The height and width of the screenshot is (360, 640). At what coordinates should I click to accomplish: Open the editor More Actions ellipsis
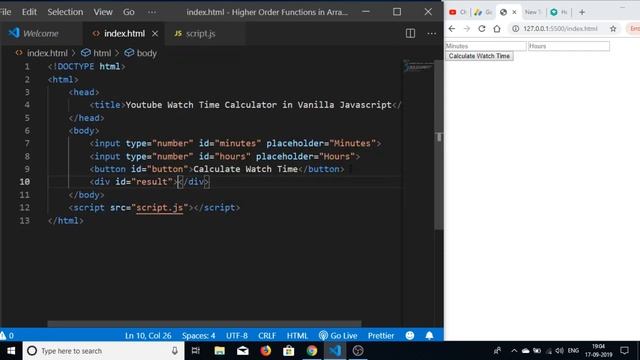tap(431, 33)
